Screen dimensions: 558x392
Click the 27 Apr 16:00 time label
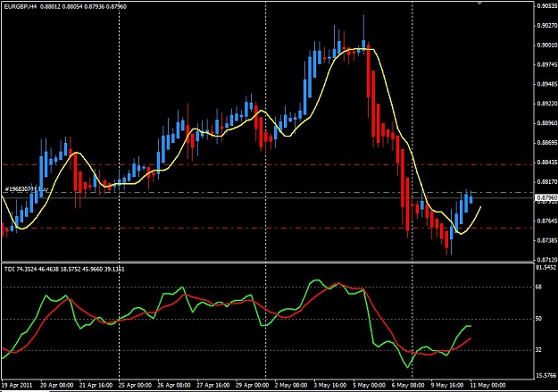(212, 385)
